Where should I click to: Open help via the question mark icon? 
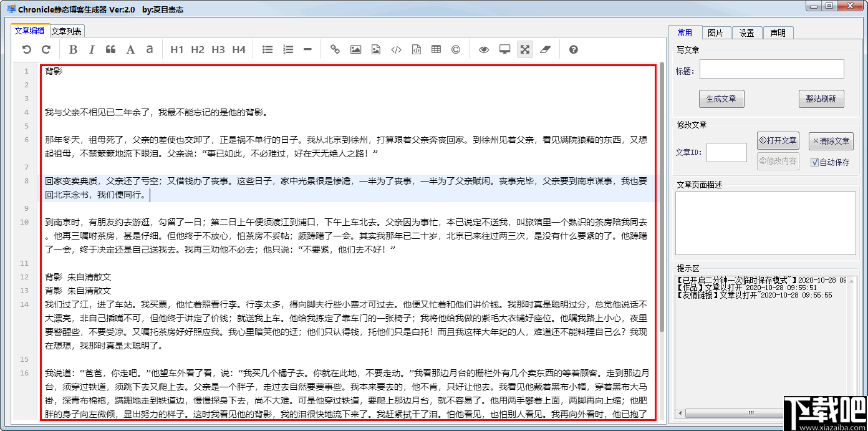click(x=573, y=49)
